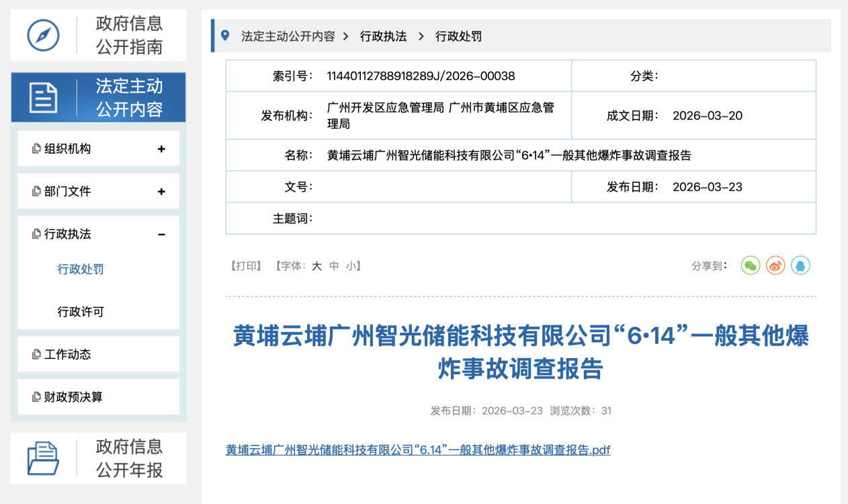Click the folder icon beside 政府信息公开年报
Image resolution: width=848 pixels, height=504 pixels.
point(43,458)
